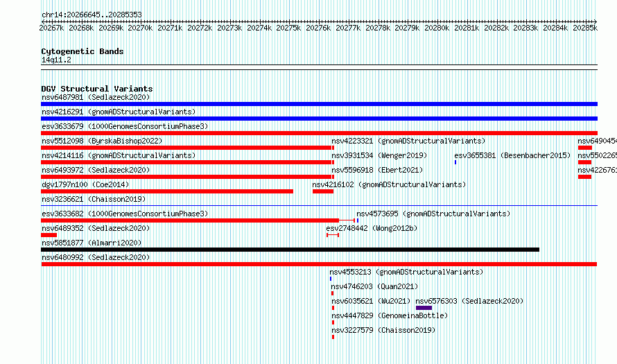Click short red bar under nsv6489352

49,235
